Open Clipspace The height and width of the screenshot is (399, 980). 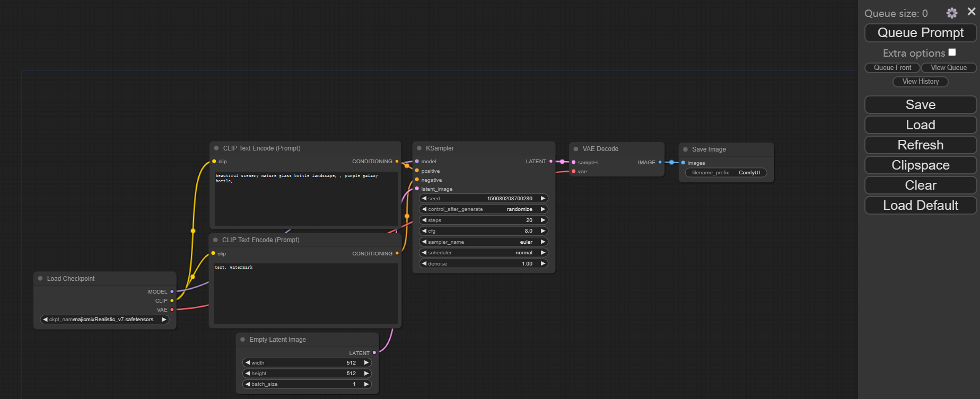(921, 165)
